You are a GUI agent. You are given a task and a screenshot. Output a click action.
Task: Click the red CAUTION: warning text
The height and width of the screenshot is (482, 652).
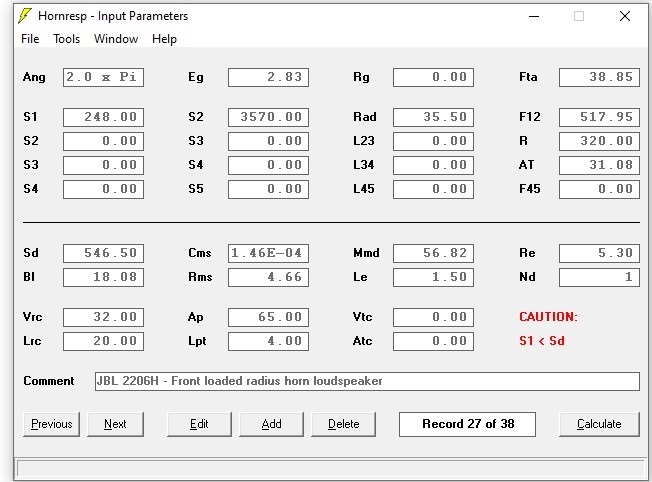tap(548, 317)
